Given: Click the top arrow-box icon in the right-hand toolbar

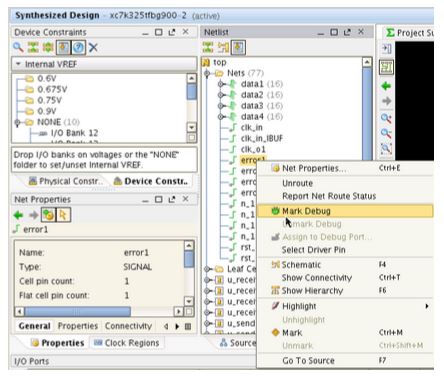Looking at the screenshot, I should point(386,49).
